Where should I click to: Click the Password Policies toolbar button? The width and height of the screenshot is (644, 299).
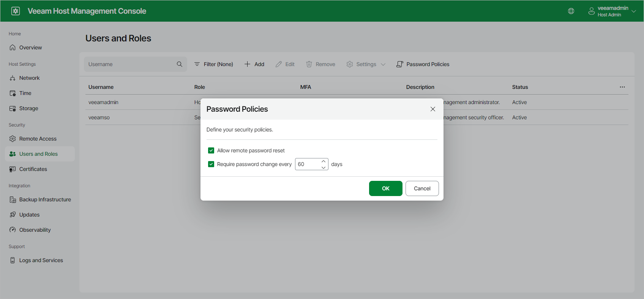[423, 64]
